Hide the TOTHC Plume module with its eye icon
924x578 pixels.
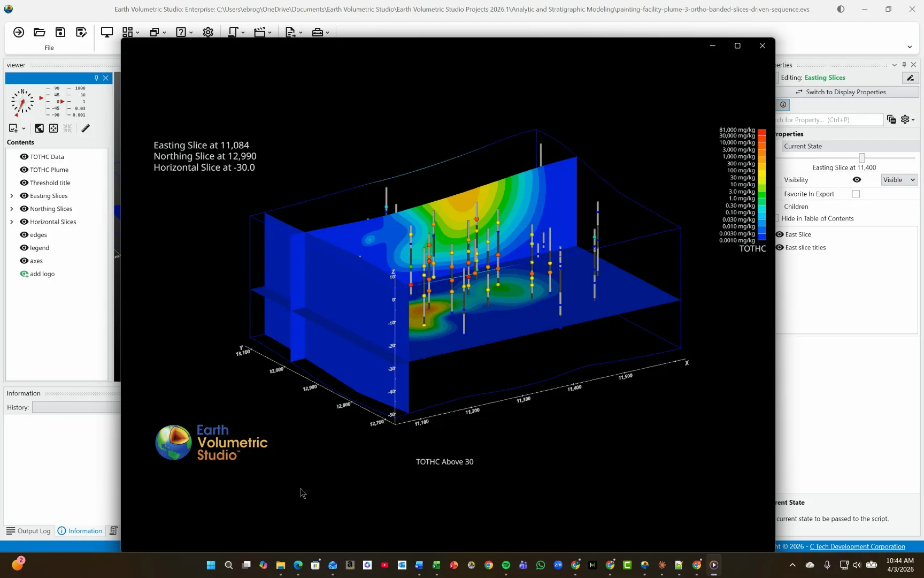(24, 170)
